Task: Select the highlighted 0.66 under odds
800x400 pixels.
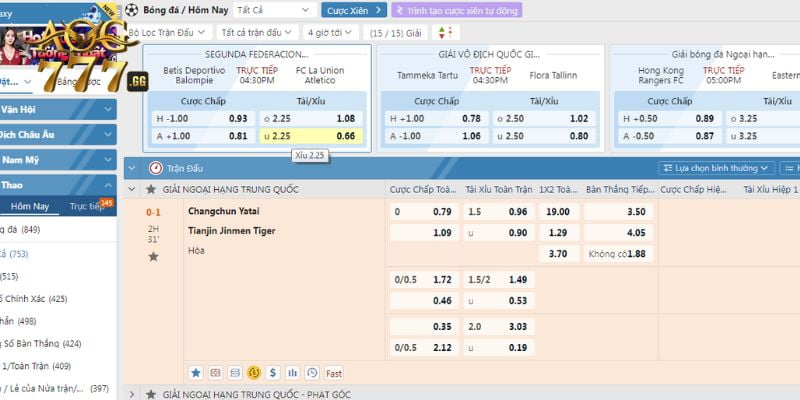Action: pos(346,136)
